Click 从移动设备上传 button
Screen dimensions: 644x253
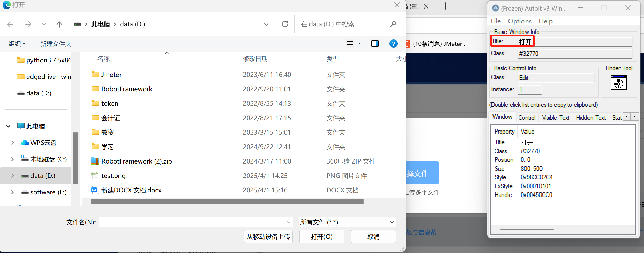pyautogui.click(x=268, y=236)
